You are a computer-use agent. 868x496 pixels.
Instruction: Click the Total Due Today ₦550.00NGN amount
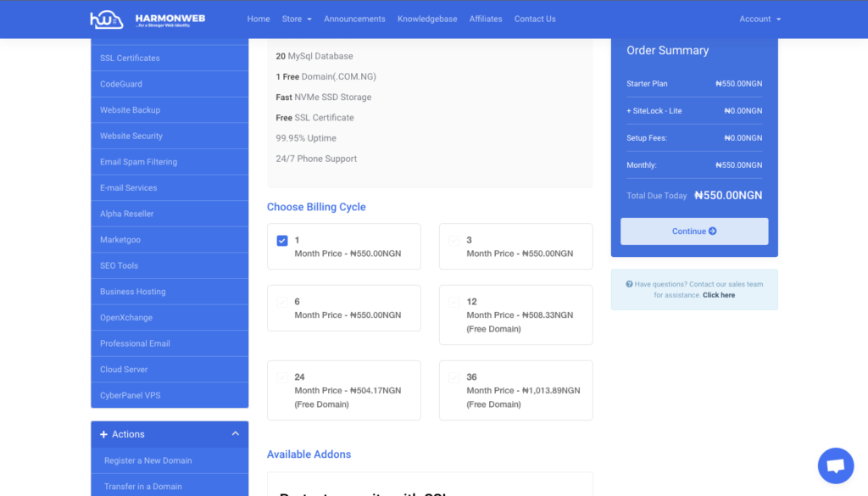(x=728, y=195)
